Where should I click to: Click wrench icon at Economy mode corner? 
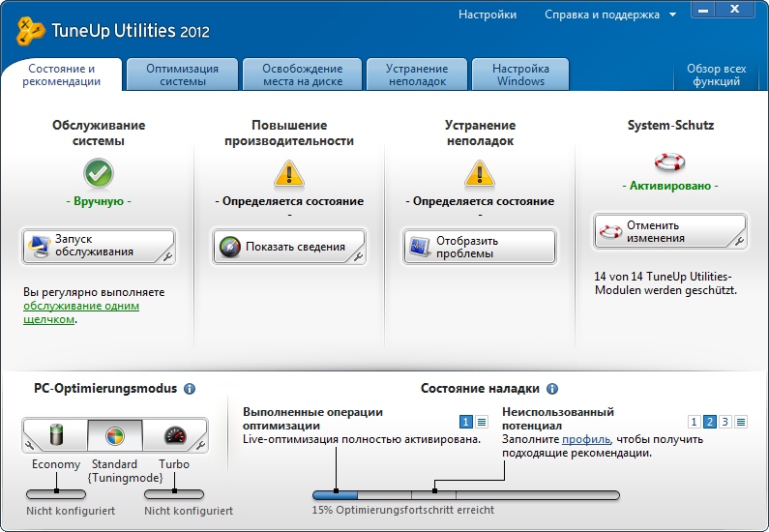pos(29,445)
